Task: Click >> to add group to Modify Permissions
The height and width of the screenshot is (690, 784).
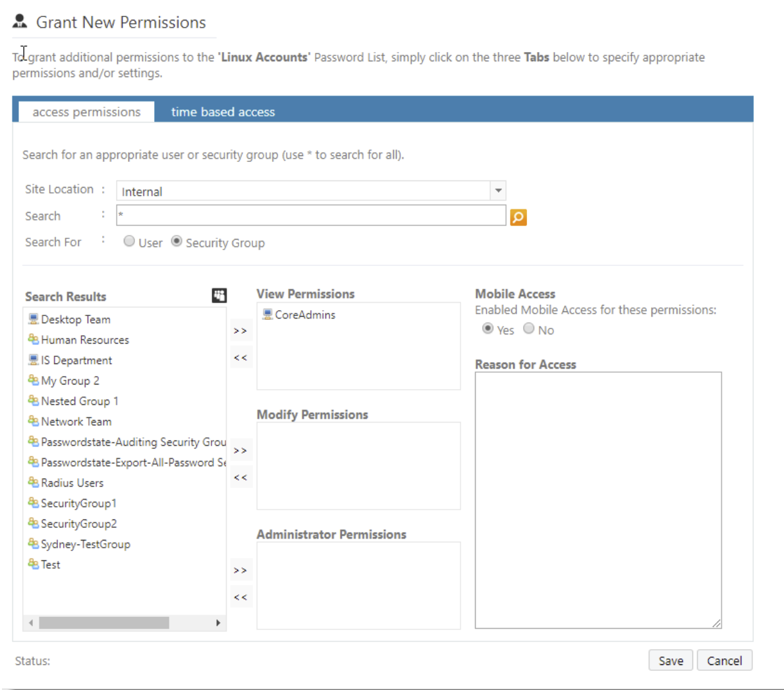Action: (x=240, y=450)
